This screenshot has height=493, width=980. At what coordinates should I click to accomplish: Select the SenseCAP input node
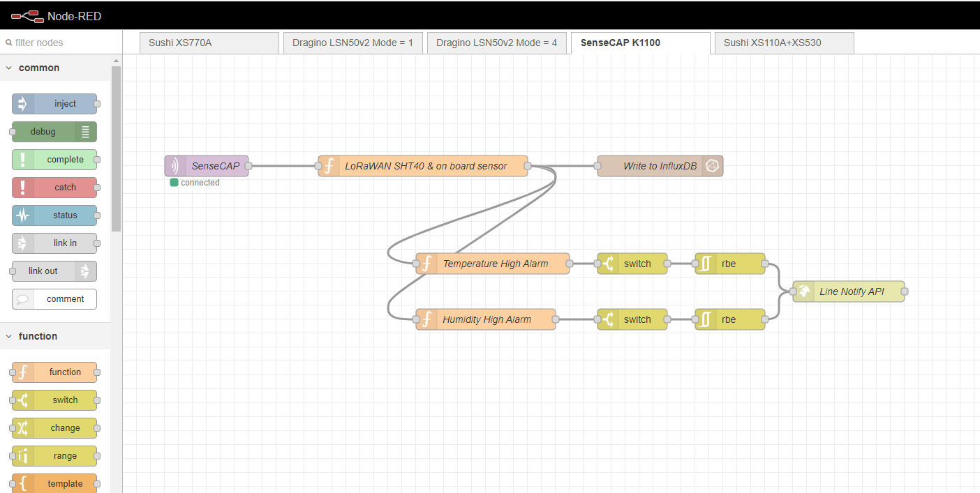pos(207,166)
